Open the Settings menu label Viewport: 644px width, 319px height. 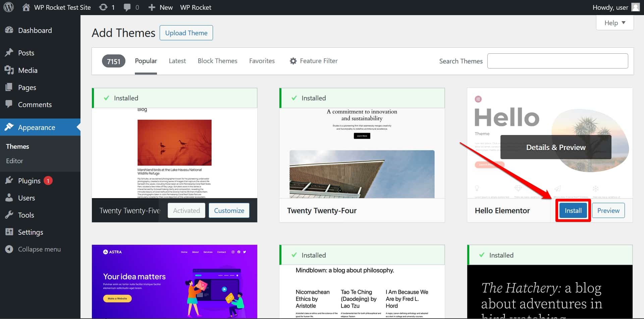(x=31, y=232)
